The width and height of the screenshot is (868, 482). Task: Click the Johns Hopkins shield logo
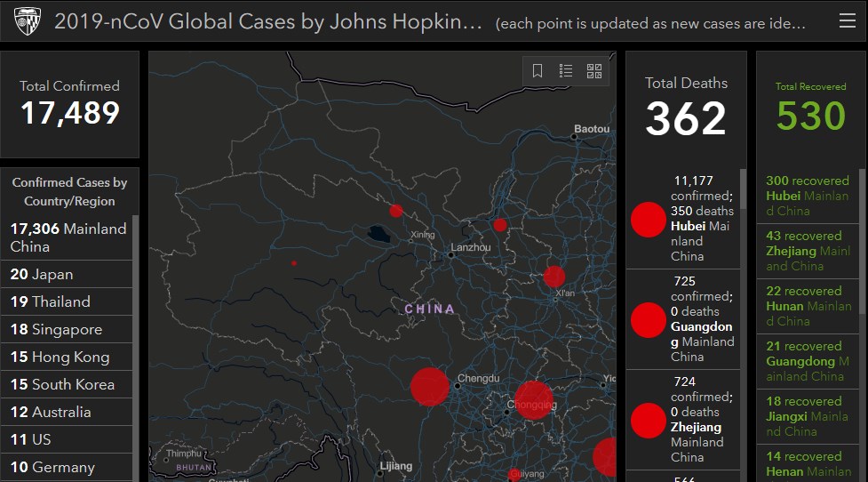(x=28, y=21)
